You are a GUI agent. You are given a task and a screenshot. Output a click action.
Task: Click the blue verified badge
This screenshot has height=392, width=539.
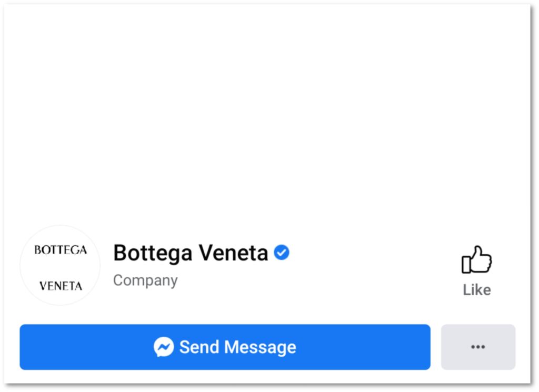coord(282,253)
